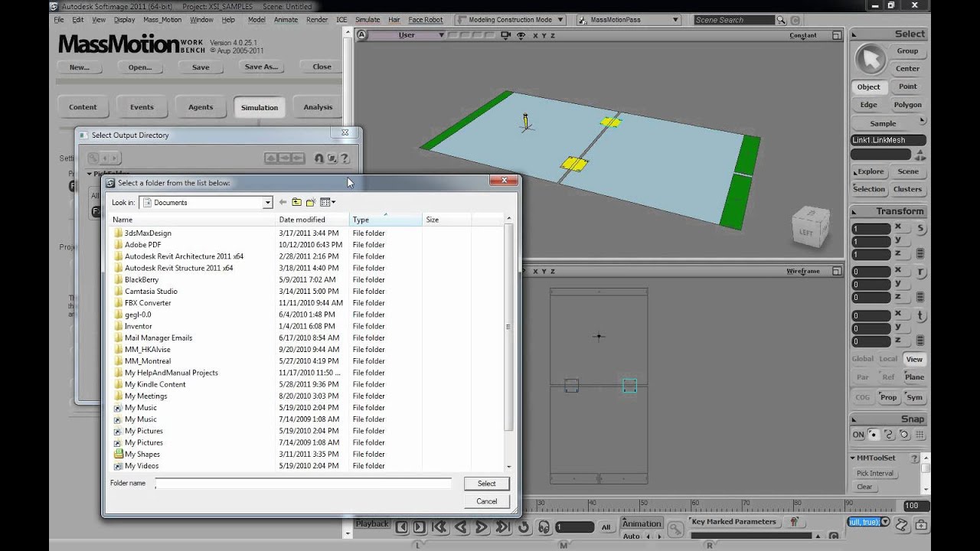Open the Animation menu dropdown

click(x=642, y=523)
